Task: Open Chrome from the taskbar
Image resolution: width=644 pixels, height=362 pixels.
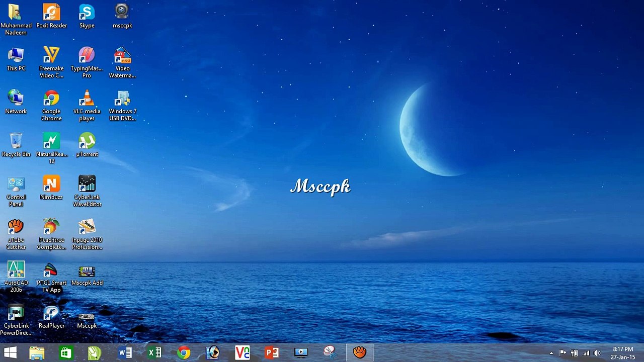Action: [184, 352]
